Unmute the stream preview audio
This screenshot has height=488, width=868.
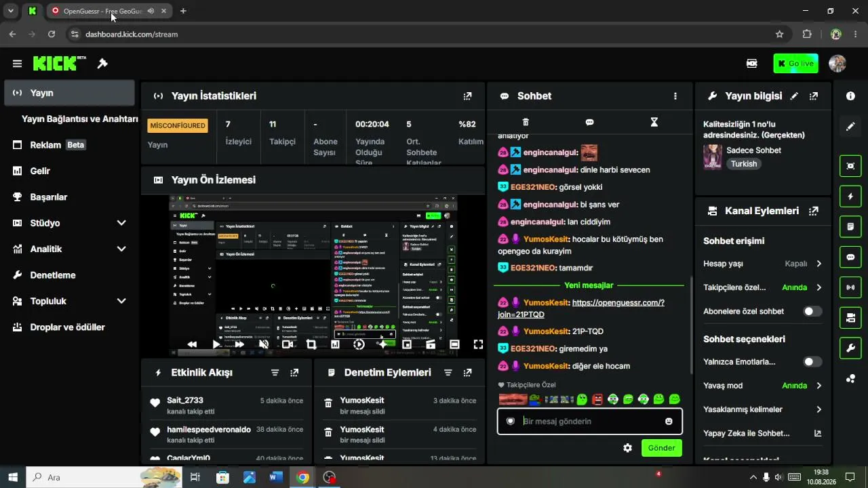click(x=264, y=344)
